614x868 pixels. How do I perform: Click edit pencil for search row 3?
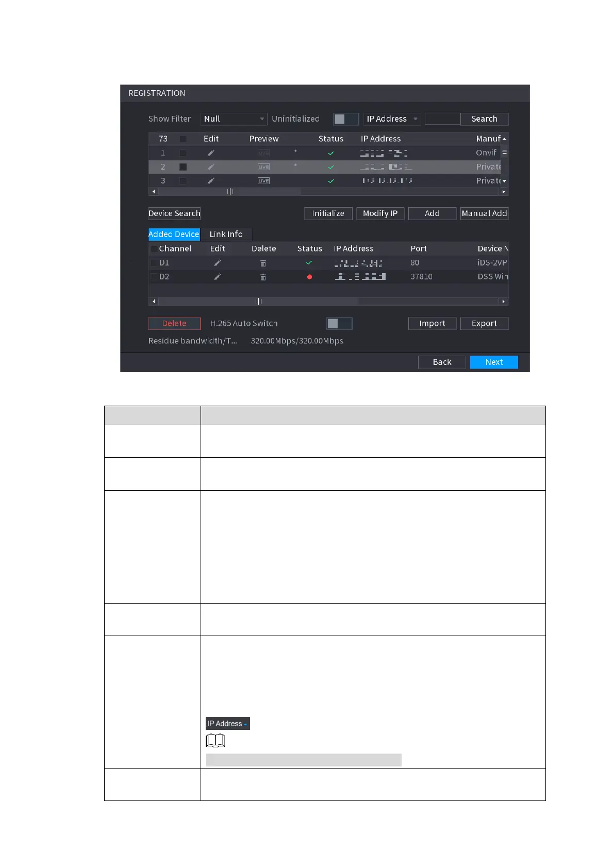pyautogui.click(x=211, y=181)
